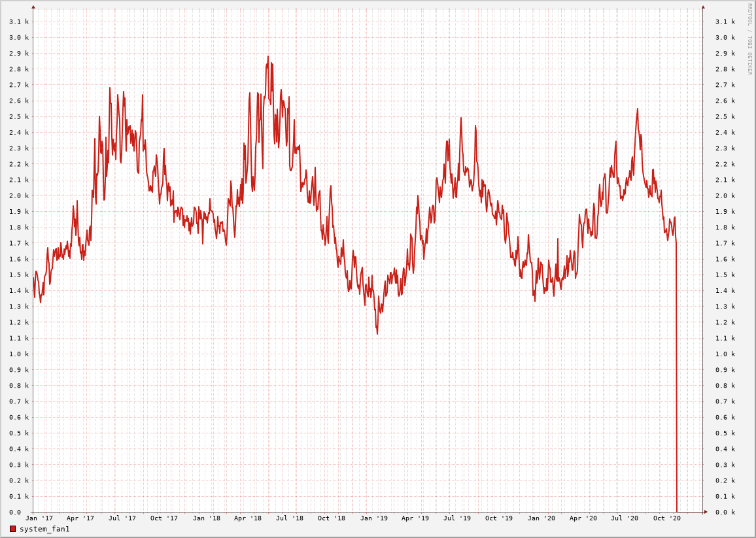Click the 0.0 k label on right axis

coord(725,513)
